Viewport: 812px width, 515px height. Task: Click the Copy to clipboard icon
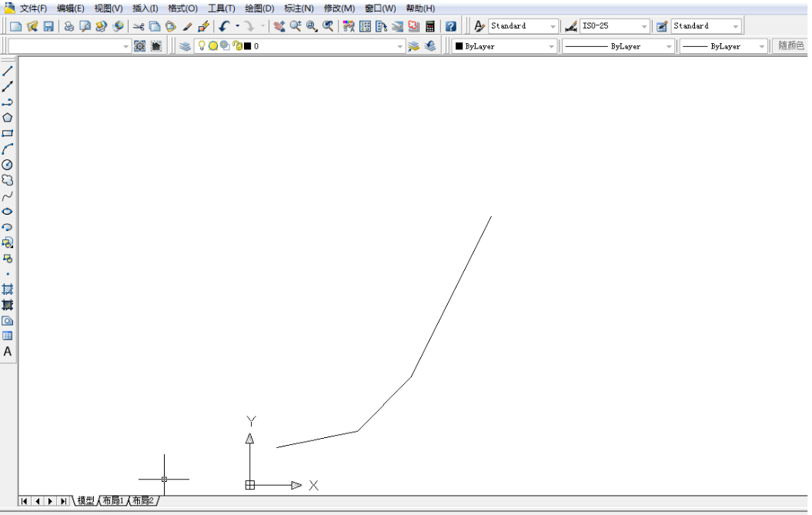pos(155,26)
